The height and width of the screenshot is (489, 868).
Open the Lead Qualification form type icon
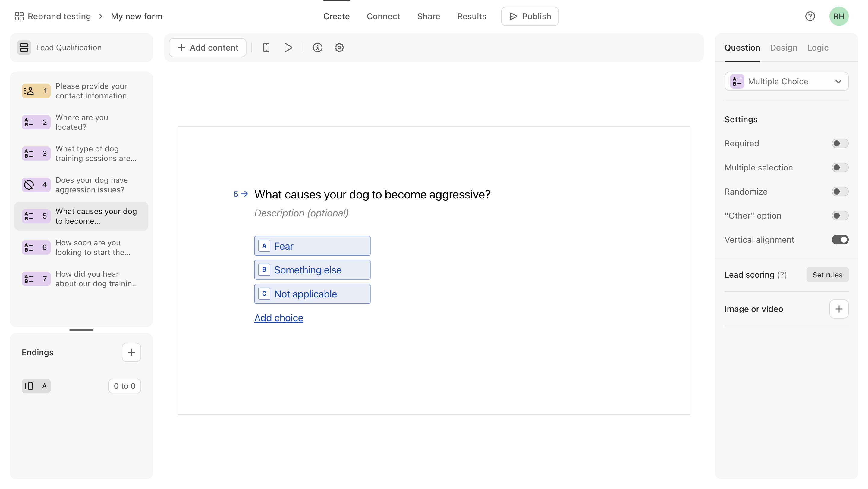coord(24,48)
